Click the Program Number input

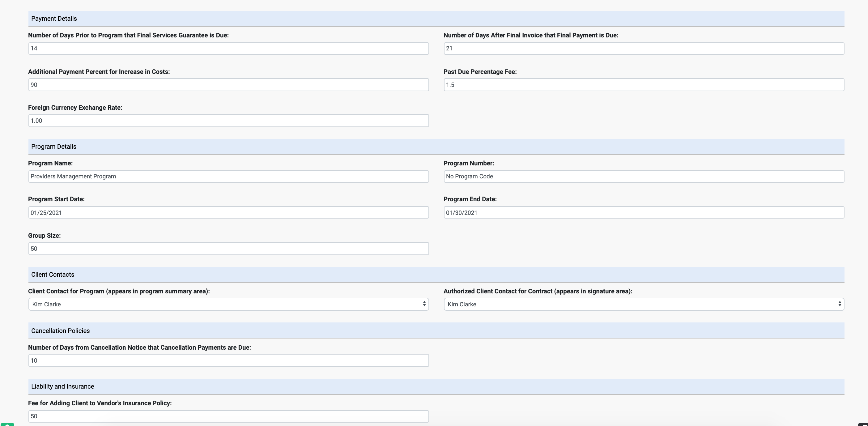[x=644, y=177]
